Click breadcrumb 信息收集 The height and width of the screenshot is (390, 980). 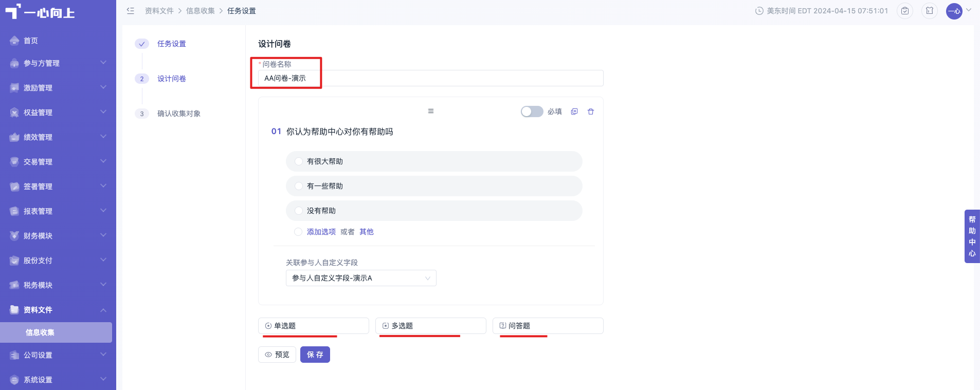click(x=201, y=11)
